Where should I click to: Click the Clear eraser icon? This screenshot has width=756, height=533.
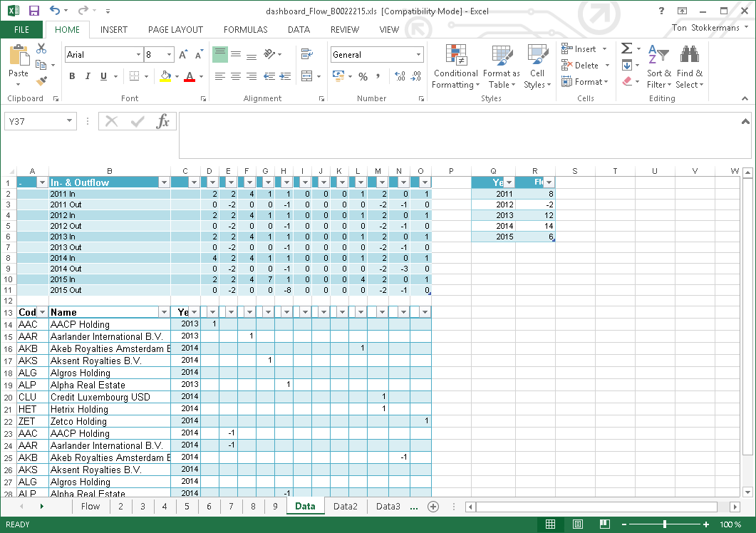627,81
